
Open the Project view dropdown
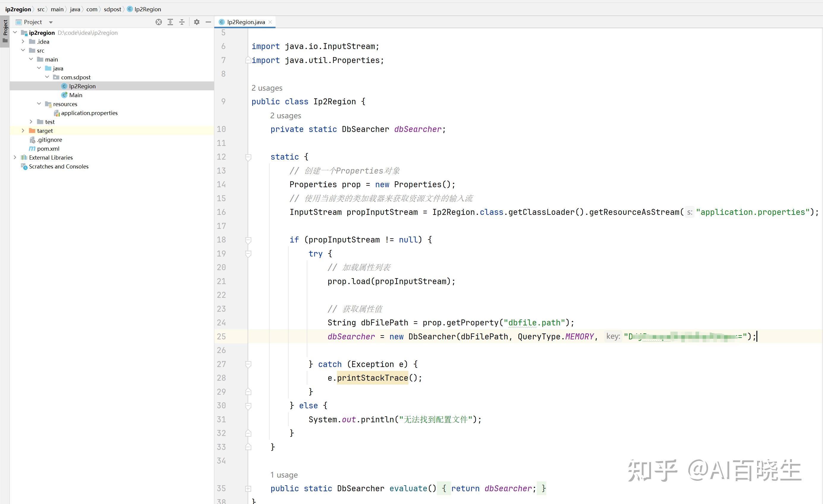51,22
